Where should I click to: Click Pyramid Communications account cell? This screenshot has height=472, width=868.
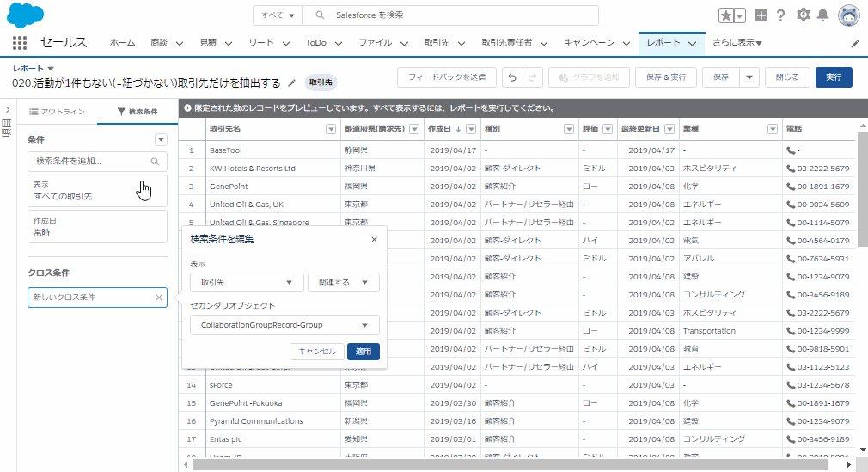273,421
